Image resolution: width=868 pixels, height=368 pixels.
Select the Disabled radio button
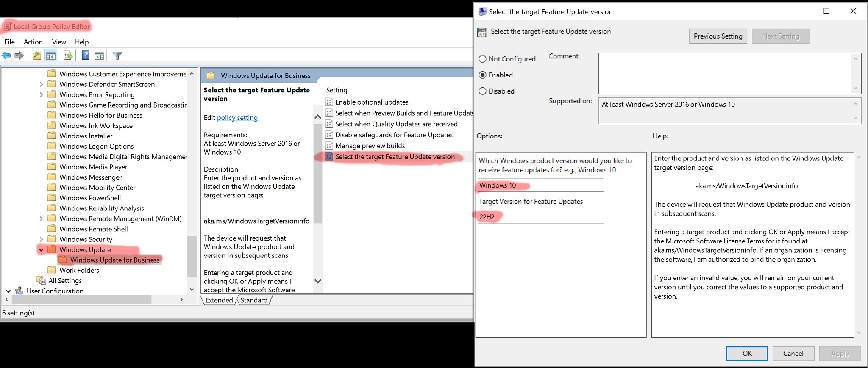click(482, 91)
